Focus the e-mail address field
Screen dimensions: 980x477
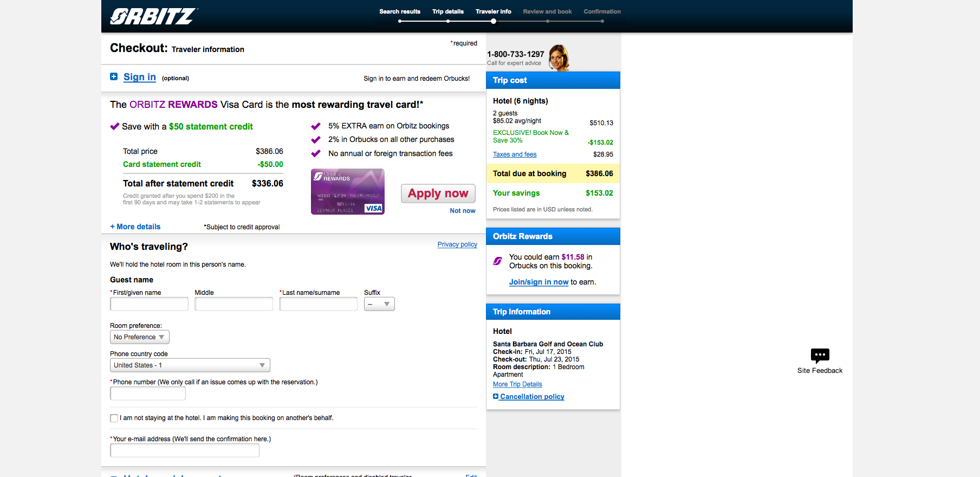point(185,450)
